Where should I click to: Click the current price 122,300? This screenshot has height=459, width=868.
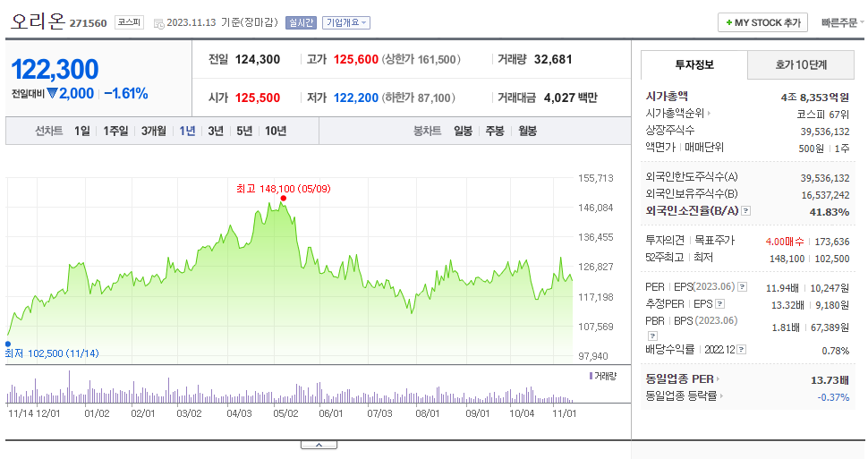55,70
